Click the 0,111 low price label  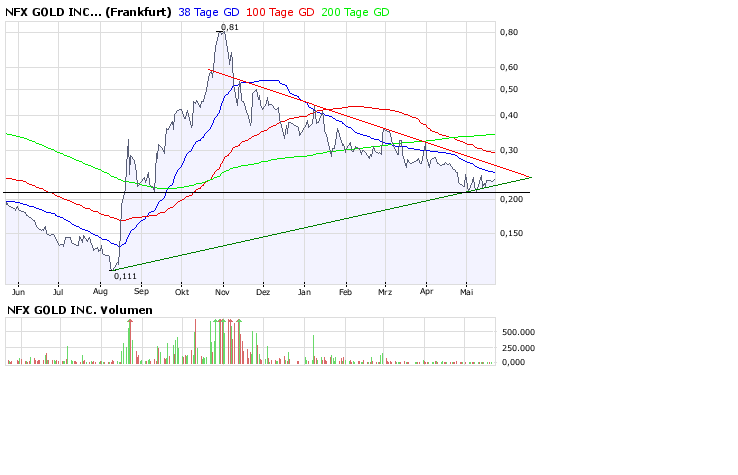(125, 276)
